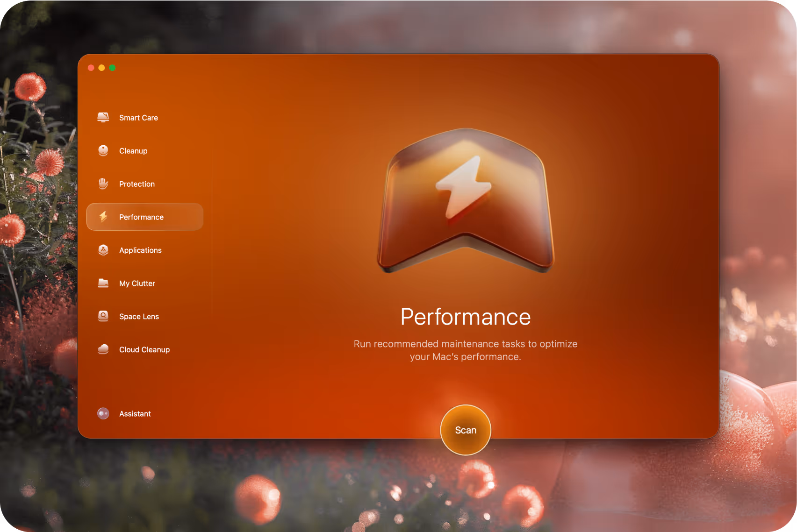Viewport: 797px width, 532px height.
Task: Switch to the Cleanup module
Action: point(133,151)
